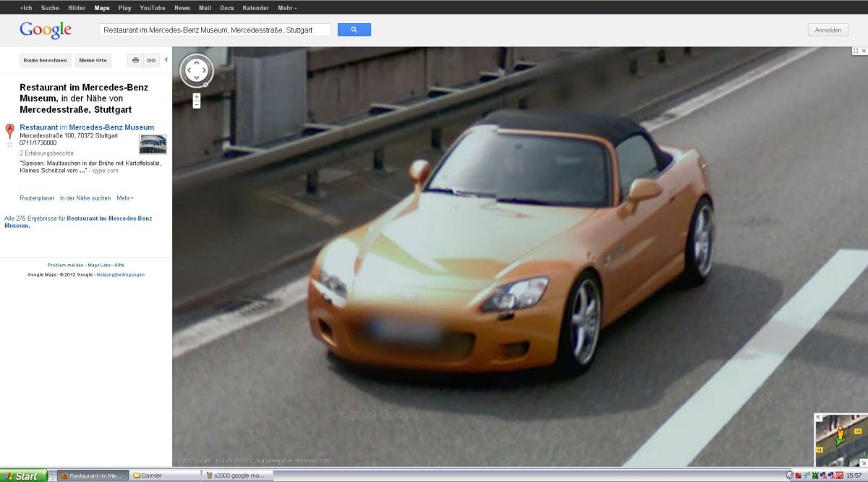This screenshot has height=482, width=868.
Task: Expand 'Mehr' options under the restaurant result
Action: (x=125, y=198)
